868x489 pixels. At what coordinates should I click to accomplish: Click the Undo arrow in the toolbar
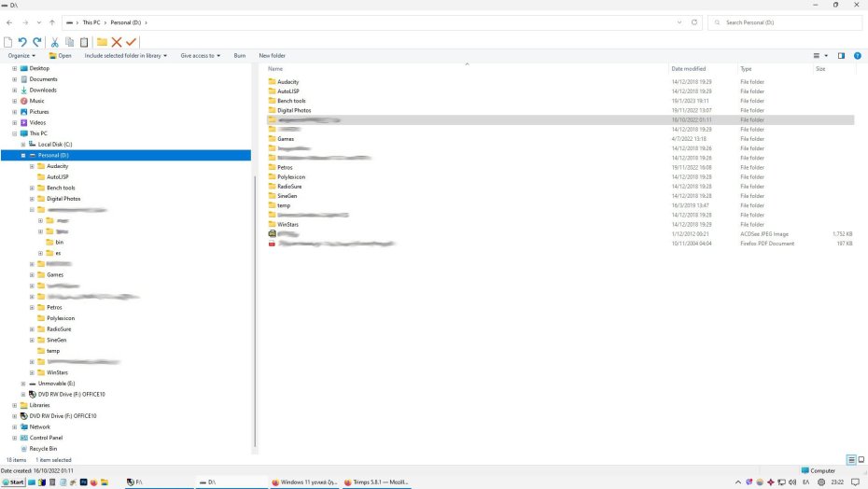22,42
